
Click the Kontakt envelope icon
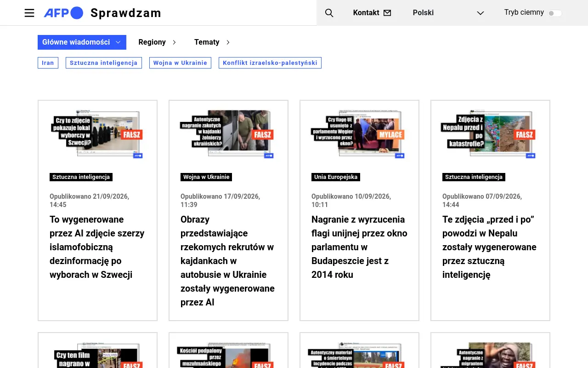click(x=387, y=13)
